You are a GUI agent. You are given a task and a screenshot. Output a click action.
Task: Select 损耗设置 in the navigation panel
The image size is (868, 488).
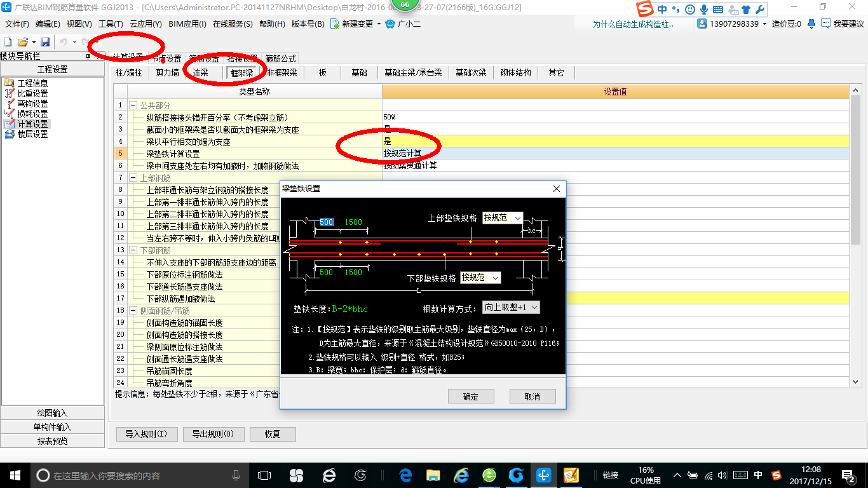point(32,114)
